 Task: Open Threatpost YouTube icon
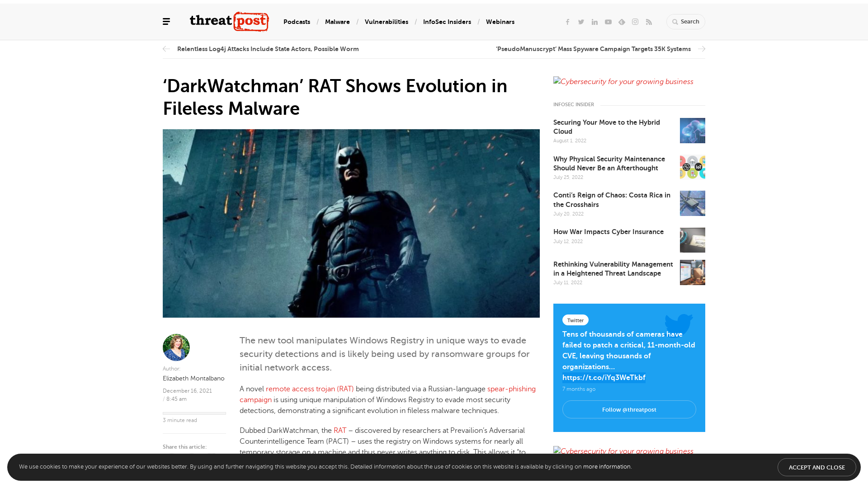pos(608,22)
